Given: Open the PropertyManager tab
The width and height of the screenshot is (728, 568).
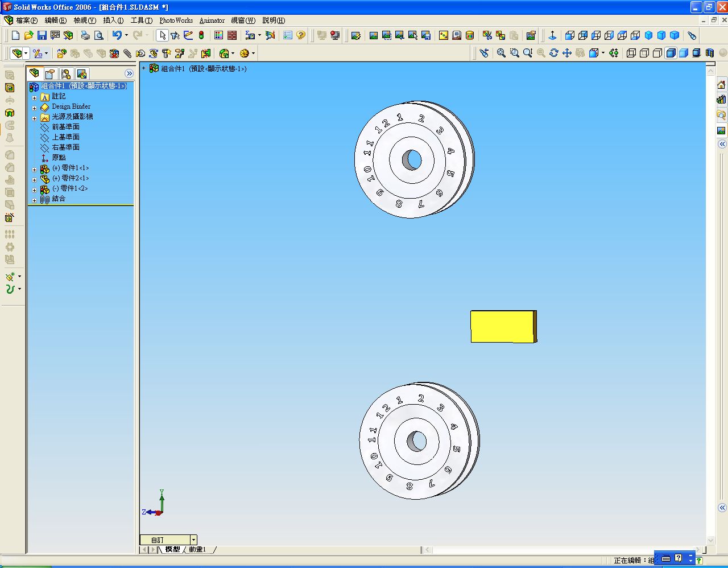Looking at the screenshot, I should click(50, 74).
